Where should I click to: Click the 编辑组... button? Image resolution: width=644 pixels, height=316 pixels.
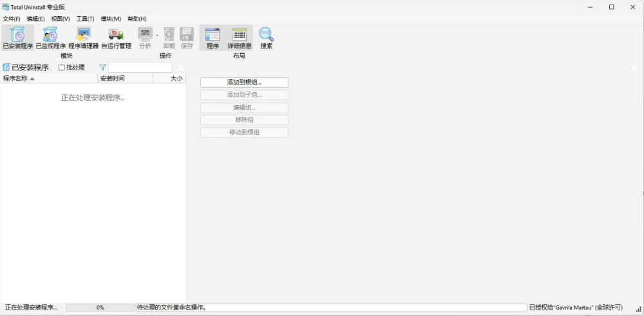tap(244, 108)
